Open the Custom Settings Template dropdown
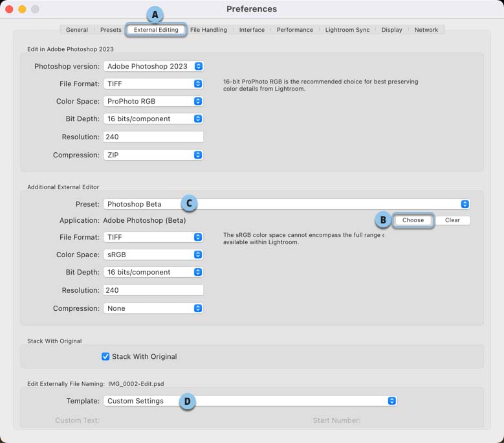Screen dimensions: 504x443 click(250, 401)
